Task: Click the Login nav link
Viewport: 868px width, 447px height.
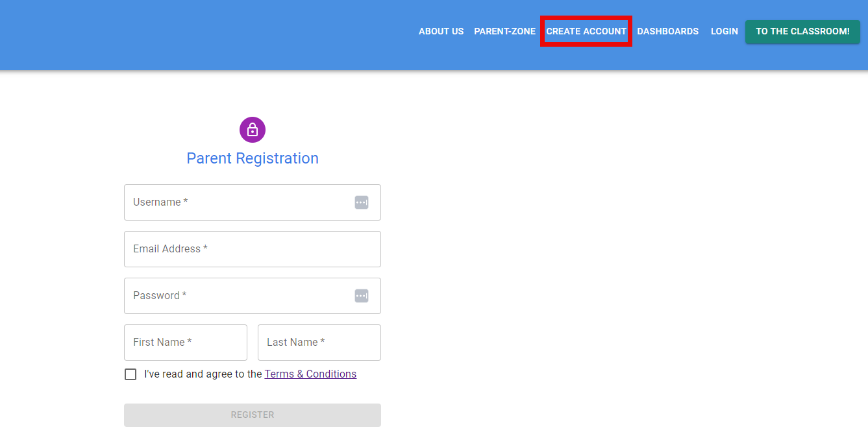Action: click(724, 31)
